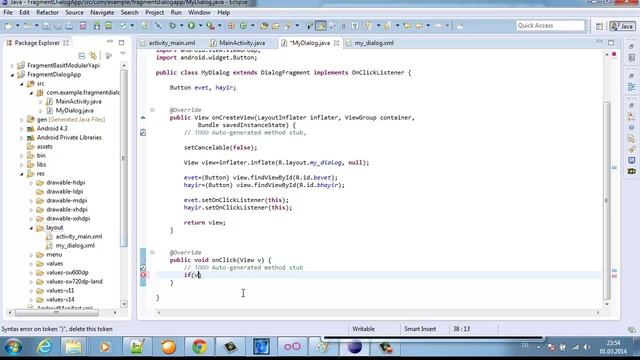Click Collapse All in Package Explorer
This screenshot has width=640, height=360.
82,55
